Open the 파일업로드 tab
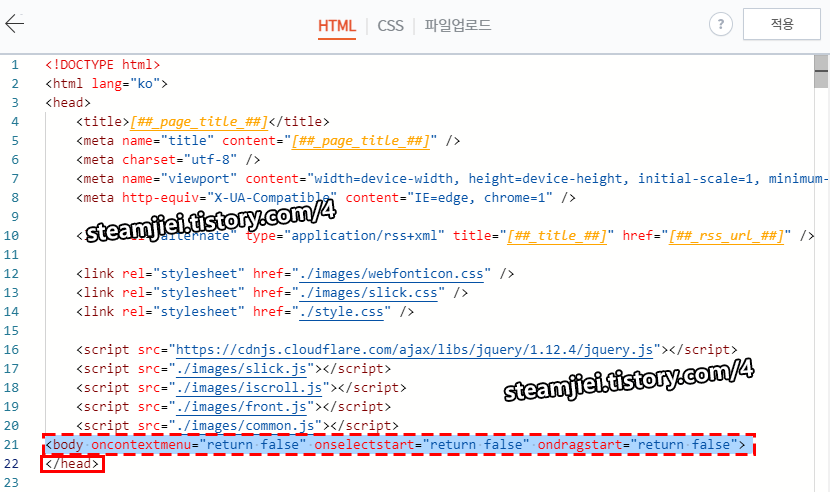This screenshot has height=492, width=830. coord(458,25)
